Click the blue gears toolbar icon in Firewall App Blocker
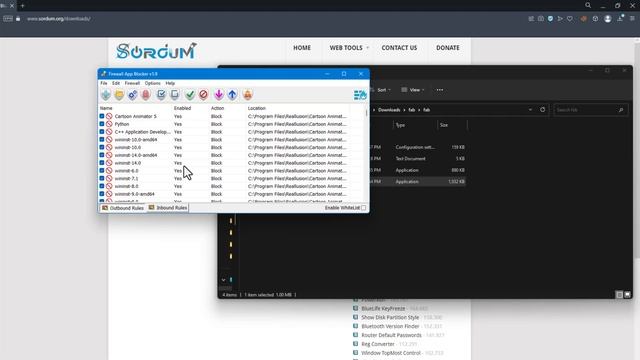The height and width of the screenshot is (360, 640). 133,95
